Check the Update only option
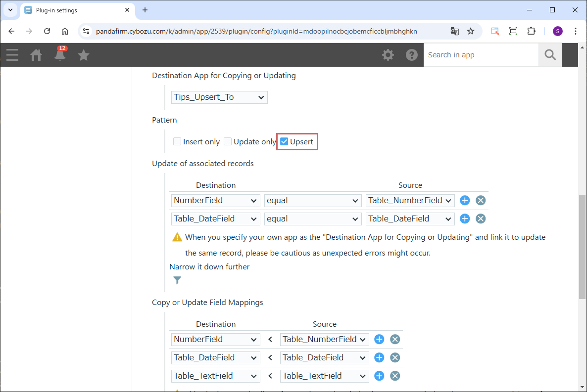 228,142
